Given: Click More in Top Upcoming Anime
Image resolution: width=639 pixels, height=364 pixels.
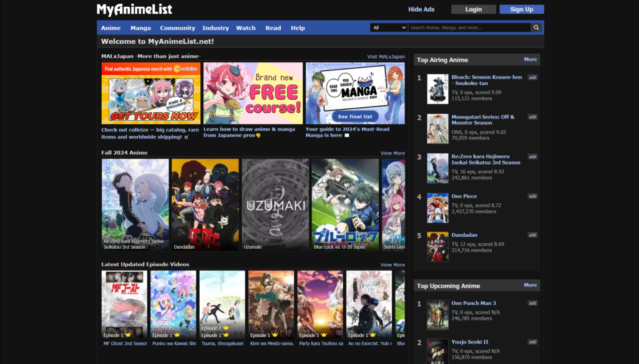Looking at the screenshot, I should tap(530, 285).
